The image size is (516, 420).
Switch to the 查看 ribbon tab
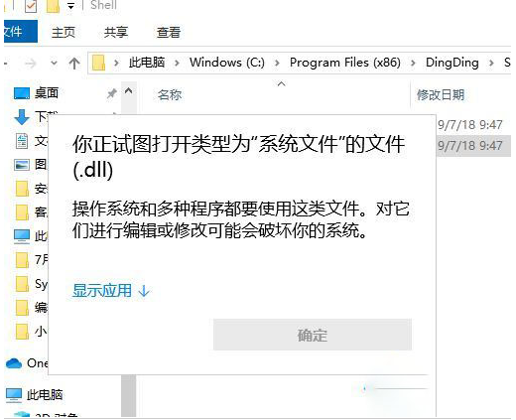[x=169, y=32]
